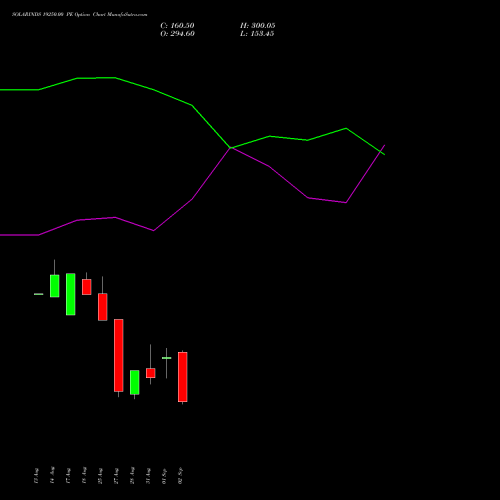Click the '25 Aug' date label

(100, 475)
